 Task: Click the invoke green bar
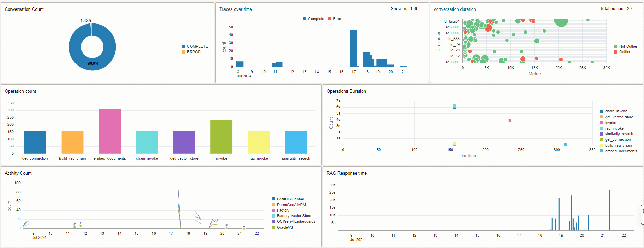pos(222,137)
